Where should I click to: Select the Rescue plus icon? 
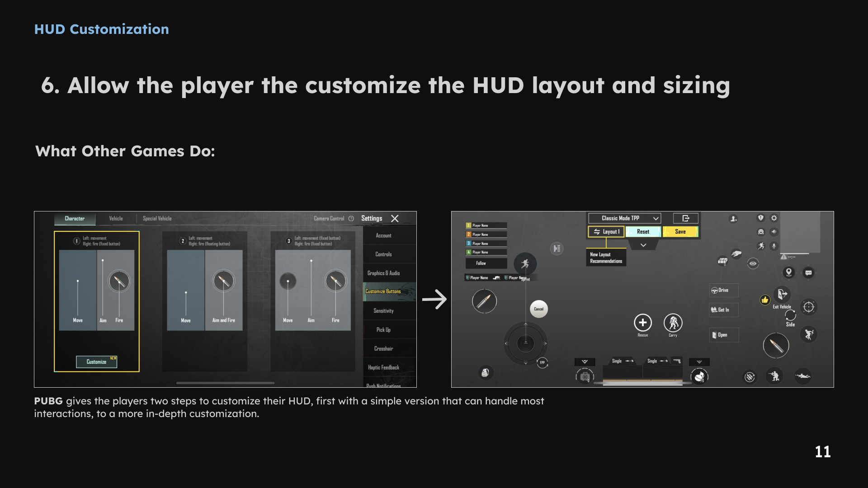tap(643, 323)
